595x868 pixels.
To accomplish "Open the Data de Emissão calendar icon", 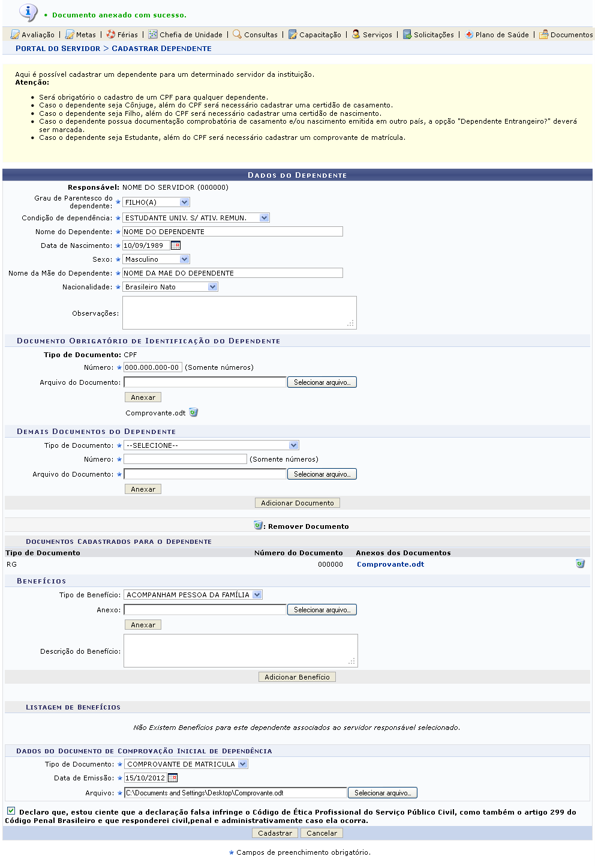I will [173, 778].
